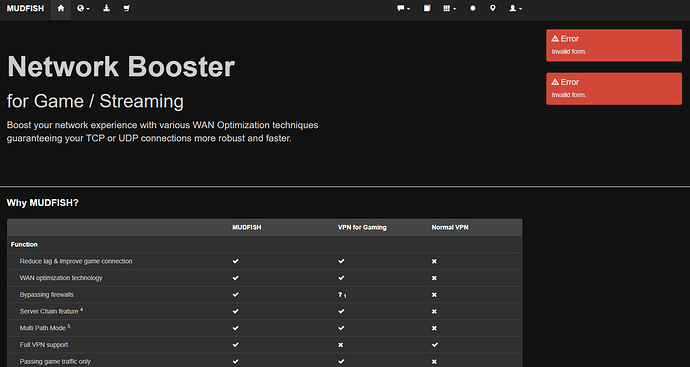
Task: Click the circular dot icon in navbar
Action: click(473, 8)
